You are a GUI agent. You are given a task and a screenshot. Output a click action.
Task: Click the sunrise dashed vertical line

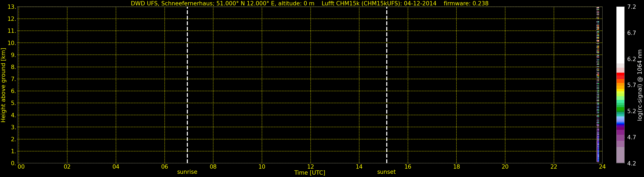pyautogui.click(x=187, y=85)
